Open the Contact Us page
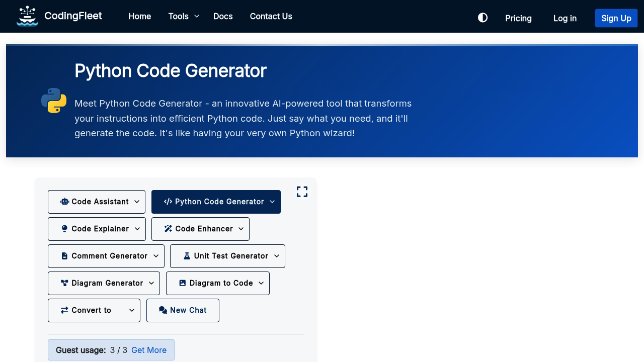This screenshot has height=362, width=644. pos(271,16)
